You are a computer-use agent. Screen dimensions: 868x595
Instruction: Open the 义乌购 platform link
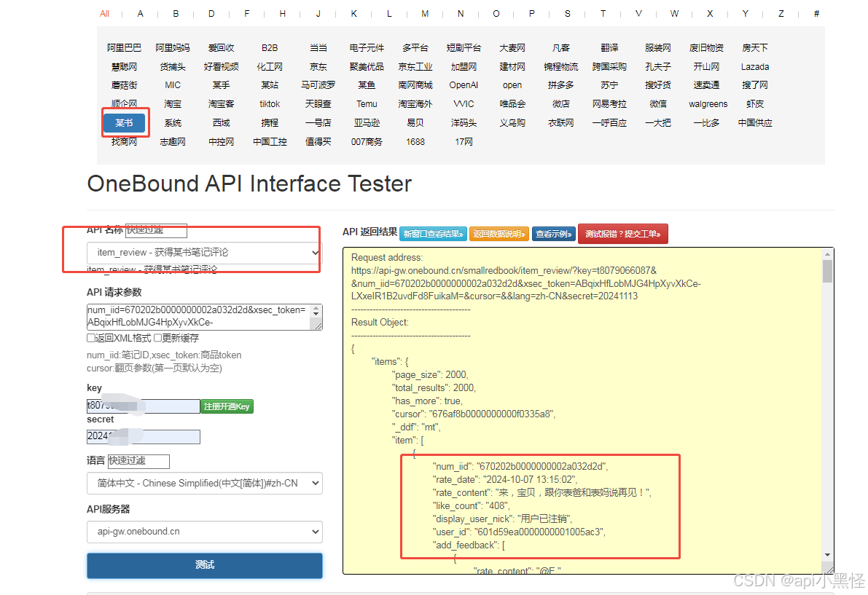512,123
